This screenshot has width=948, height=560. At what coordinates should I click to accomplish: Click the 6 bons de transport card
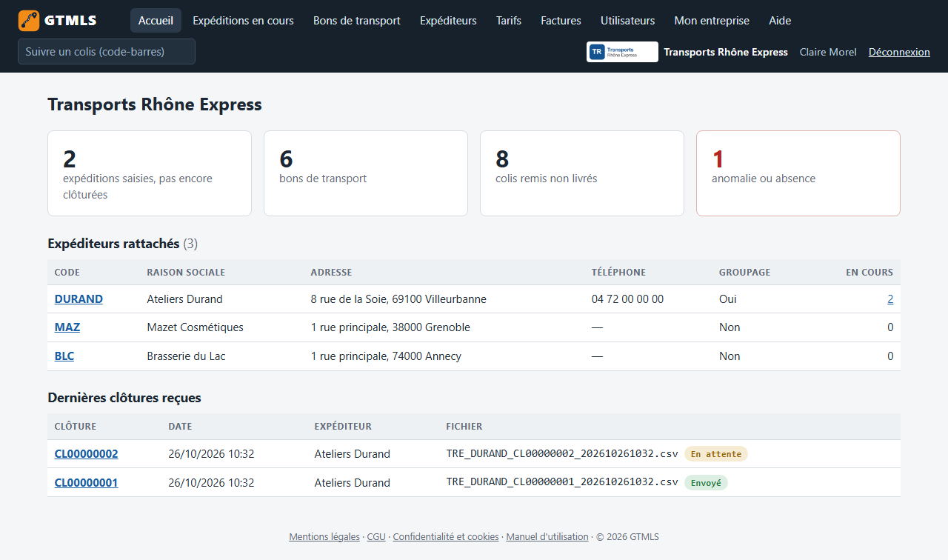pyautogui.click(x=366, y=173)
